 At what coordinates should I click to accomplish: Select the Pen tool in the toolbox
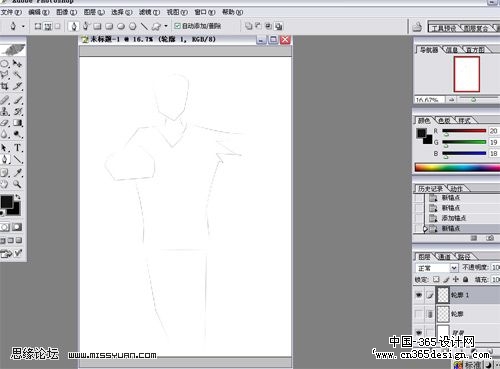click(x=5, y=159)
